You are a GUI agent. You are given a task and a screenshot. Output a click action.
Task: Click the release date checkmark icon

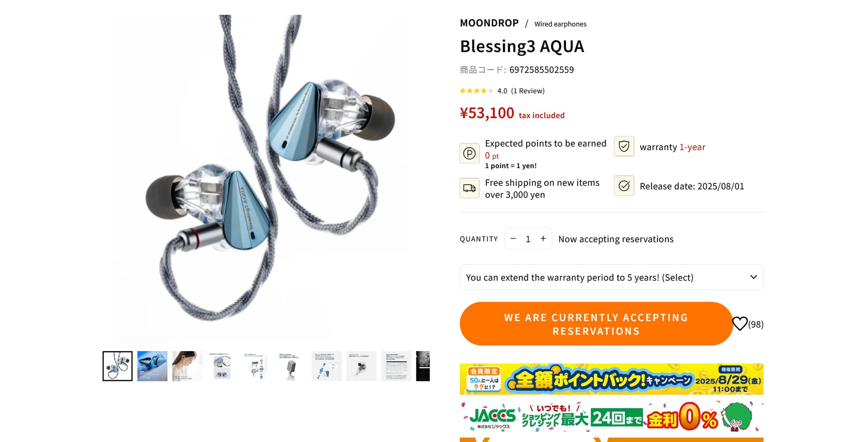pos(624,186)
